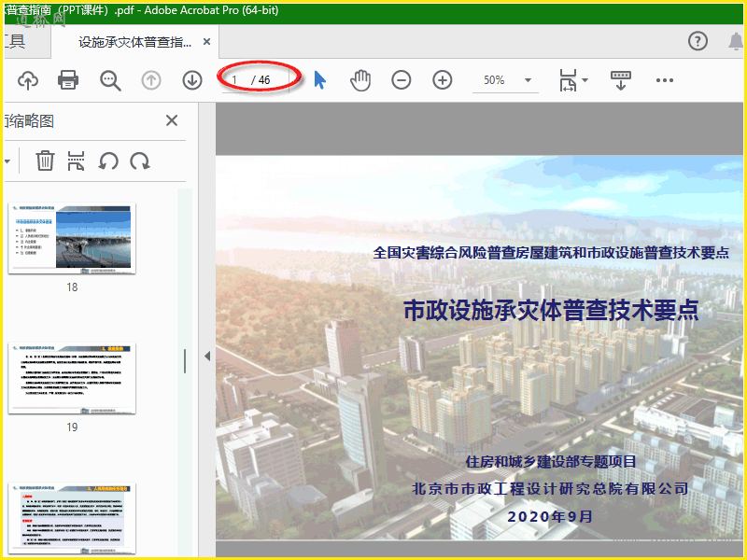This screenshot has width=747, height=560.
Task: Go to next page with the down arrow
Action: pos(192,80)
